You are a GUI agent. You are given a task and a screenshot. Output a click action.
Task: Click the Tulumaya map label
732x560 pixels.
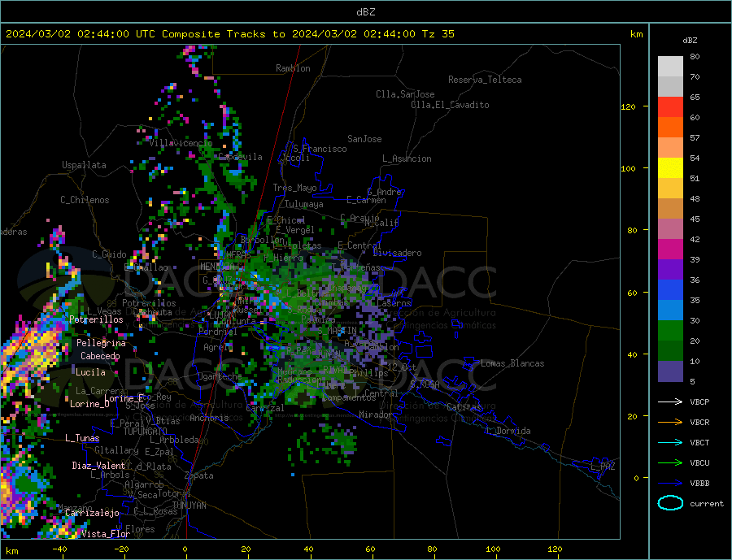point(304,204)
